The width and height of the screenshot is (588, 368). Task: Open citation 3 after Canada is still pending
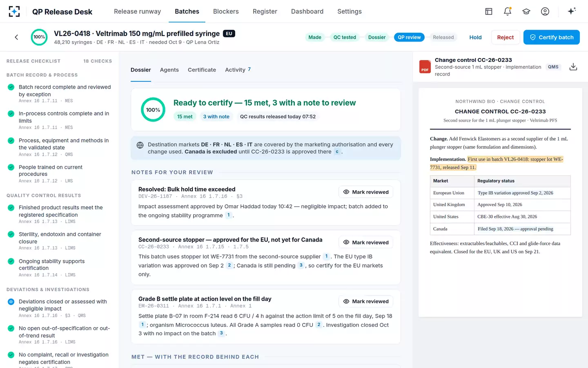301,265
